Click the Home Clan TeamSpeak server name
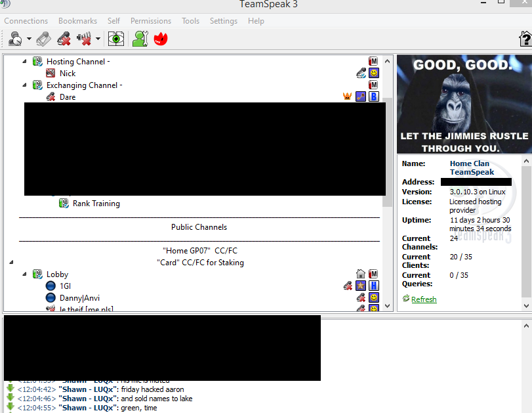Screen dimensions: 532x413 pos(472,168)
